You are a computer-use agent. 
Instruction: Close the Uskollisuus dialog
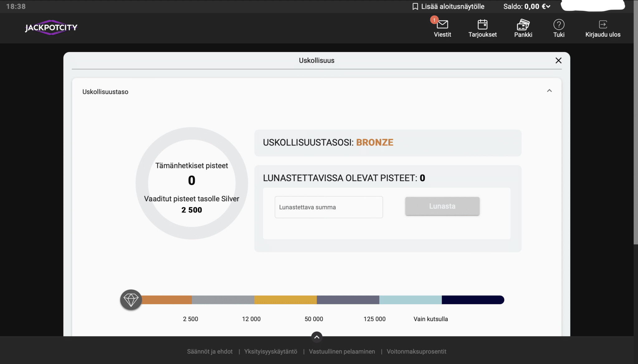(x=559, y=60)
